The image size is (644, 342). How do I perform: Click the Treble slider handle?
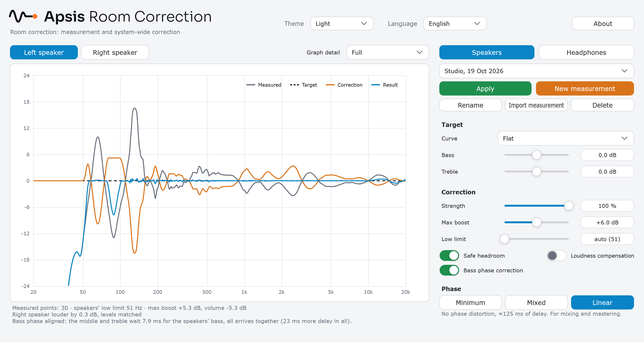click(536, 171)
